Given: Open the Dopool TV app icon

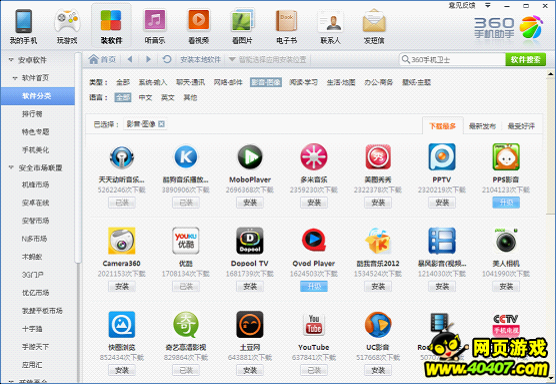Looking at the screenshot, I should pos(250,241).
